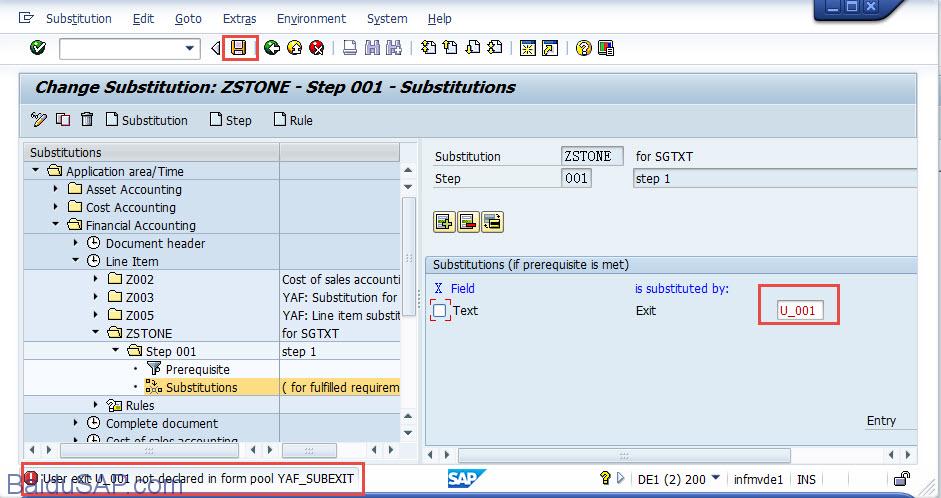
Task: Go to First Page icon
Action: [x=428, y=47]
